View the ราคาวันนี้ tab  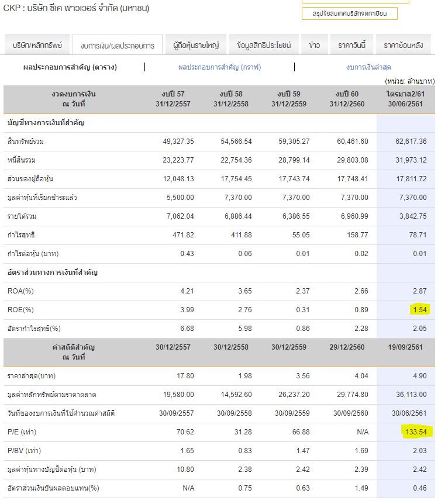point(352,45)
